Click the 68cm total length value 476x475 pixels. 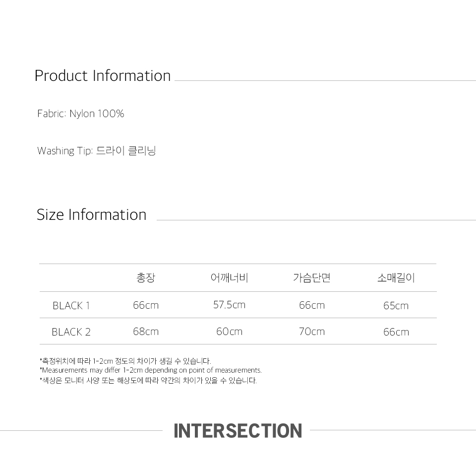coord(146,332)
